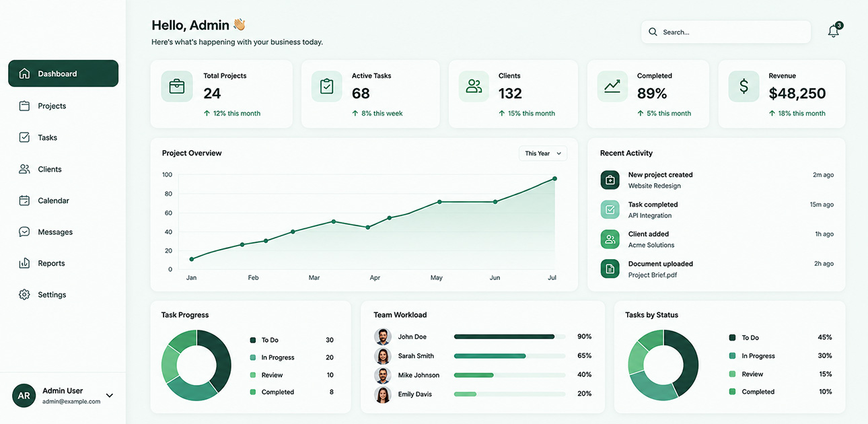The height and width of the screenshot is (424, 868).
Task: Click the Completed swatch in Tasks by Status
Action: [x=732, y=392]
